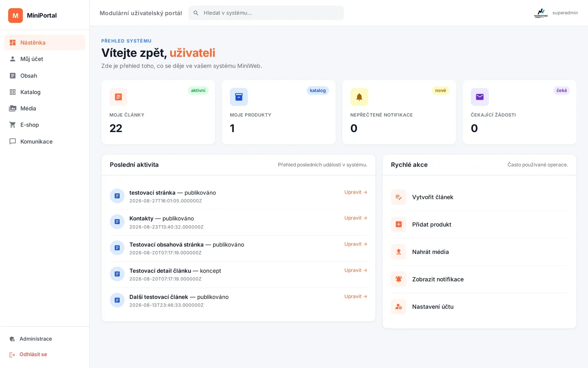Image resolution: width=588 pixels, height=368 pixels.
Task: Click Upravit for Testovací obsahová stránka
Action: [x=356, y=244]
